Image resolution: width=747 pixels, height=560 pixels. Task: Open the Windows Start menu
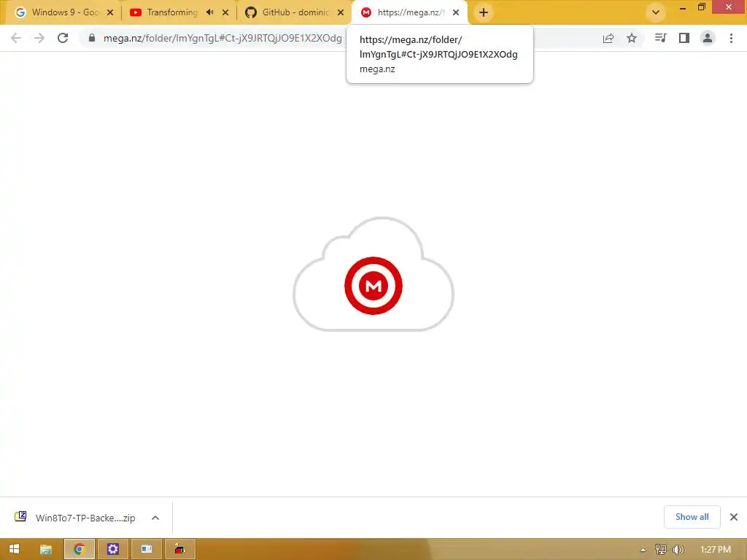coord(14,549)
